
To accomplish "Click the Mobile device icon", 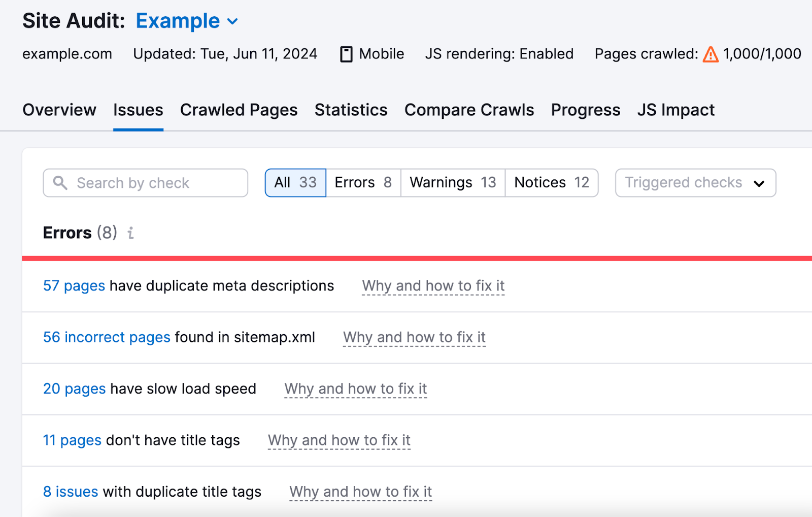I will [x=347, y=54].
